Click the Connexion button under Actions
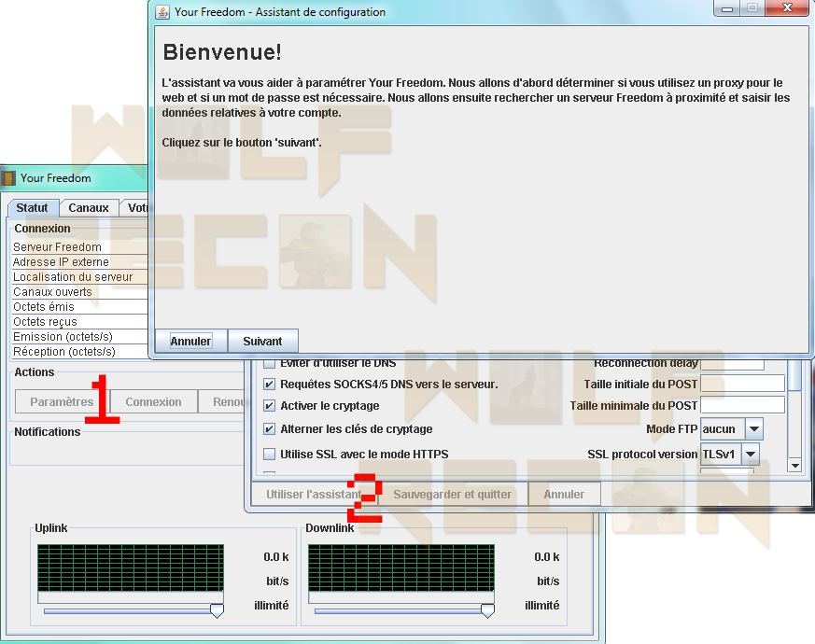Viewport: 815px width, 644px height. pyautogui.click(x=153, y=401)
